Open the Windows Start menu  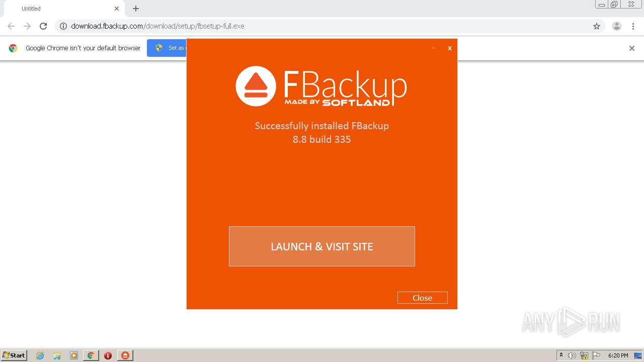14,355
